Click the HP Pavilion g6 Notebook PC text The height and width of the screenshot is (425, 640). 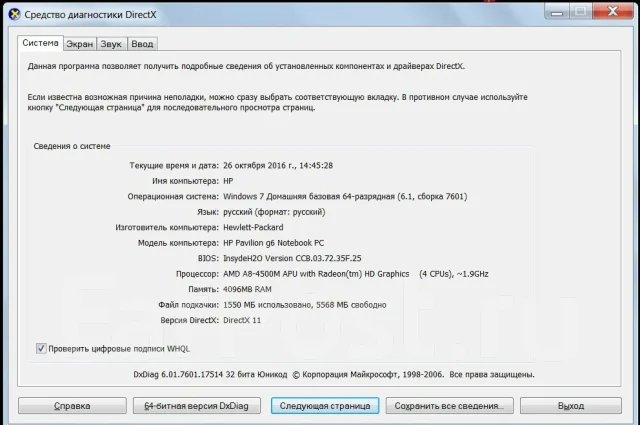click(273, 243)
